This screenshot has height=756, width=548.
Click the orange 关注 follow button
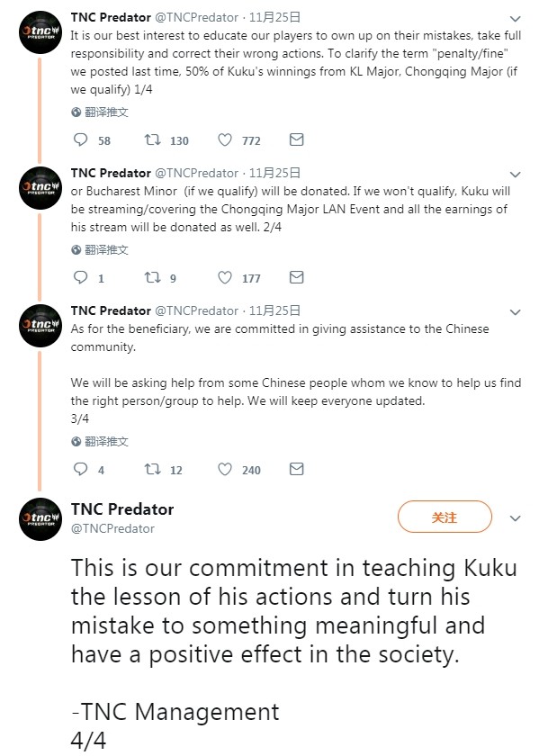(445, 517)
